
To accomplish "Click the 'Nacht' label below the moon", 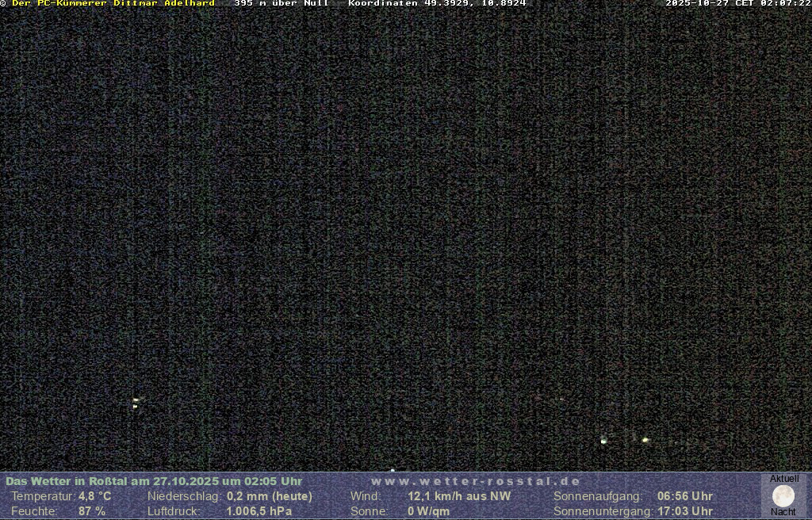I will coord(783,512).
